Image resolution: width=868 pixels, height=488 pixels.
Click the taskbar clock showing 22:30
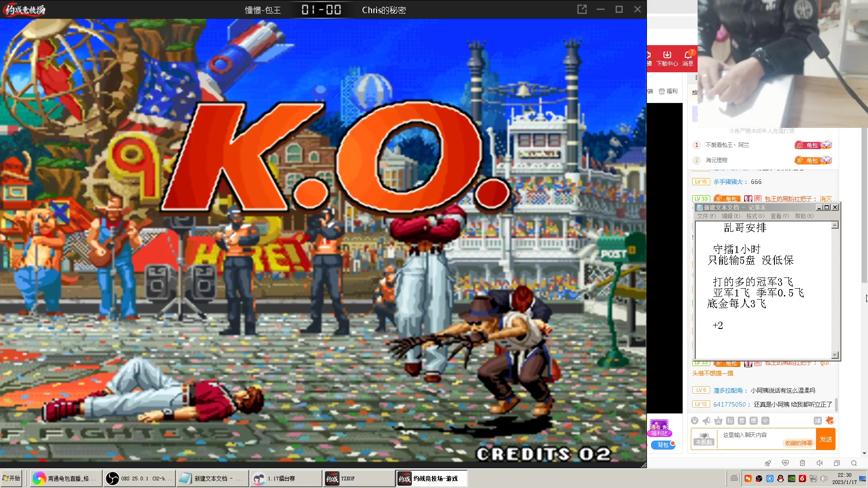point(844,479)
